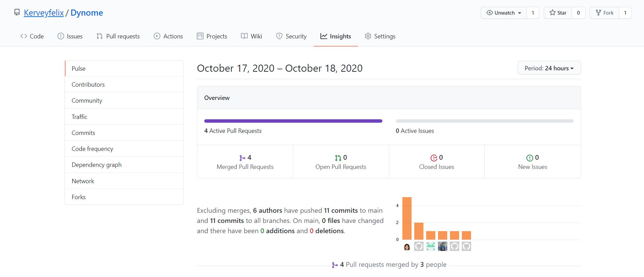Open Dependency graph in the sidebar
This screenshot has width=644, height=277.
(x=97, y=165)
